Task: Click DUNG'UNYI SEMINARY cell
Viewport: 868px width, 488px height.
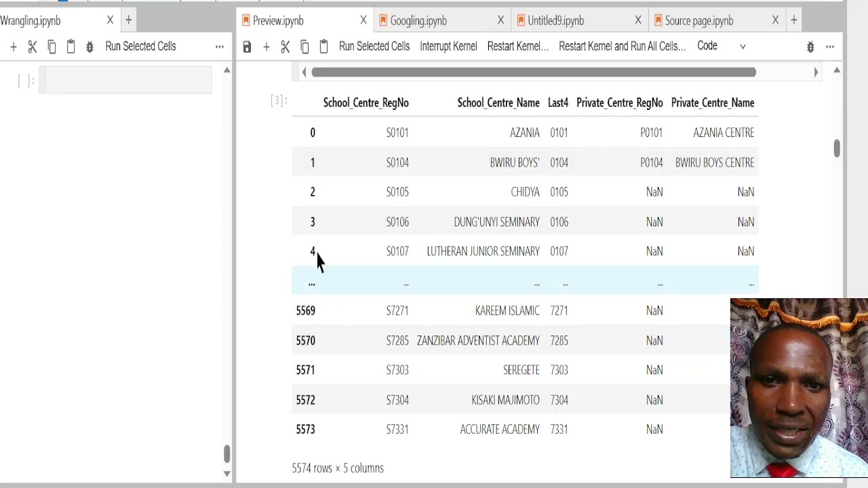Action: pyautogui.click(x=496, y=222)
